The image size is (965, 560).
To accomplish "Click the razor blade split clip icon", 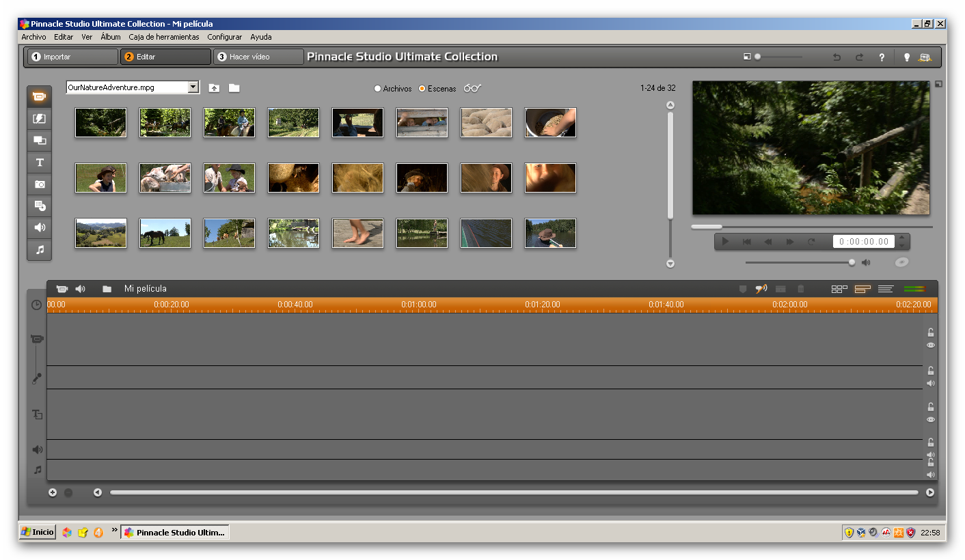I will (x=780, y=289).
